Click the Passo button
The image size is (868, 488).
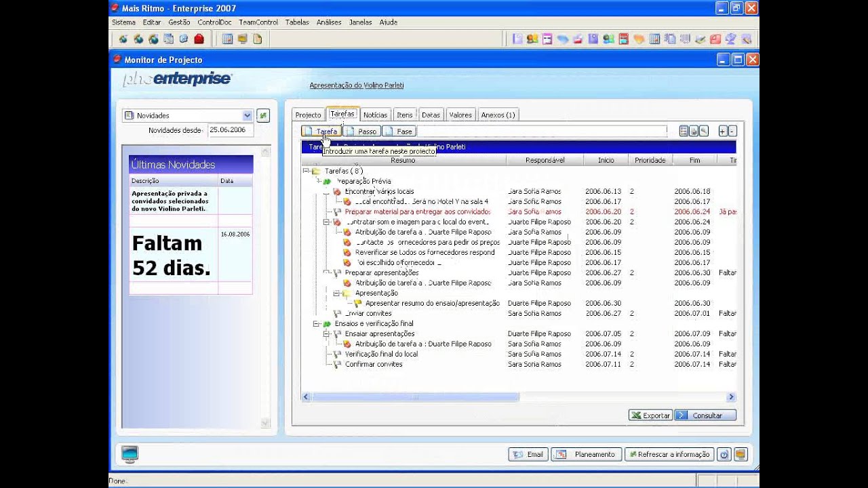361,131
